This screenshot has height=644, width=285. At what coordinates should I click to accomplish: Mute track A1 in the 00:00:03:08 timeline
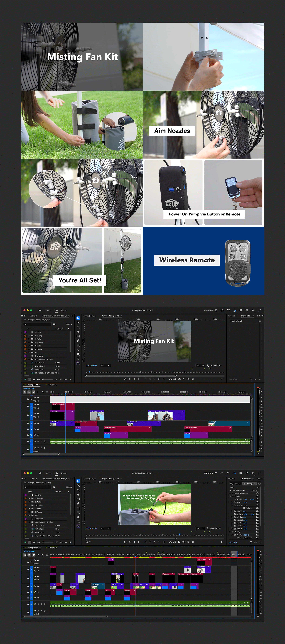(x=38, y=441)
